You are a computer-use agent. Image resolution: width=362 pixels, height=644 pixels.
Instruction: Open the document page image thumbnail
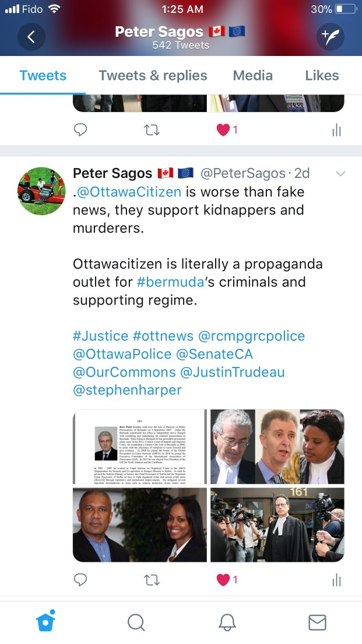point(140,447)
